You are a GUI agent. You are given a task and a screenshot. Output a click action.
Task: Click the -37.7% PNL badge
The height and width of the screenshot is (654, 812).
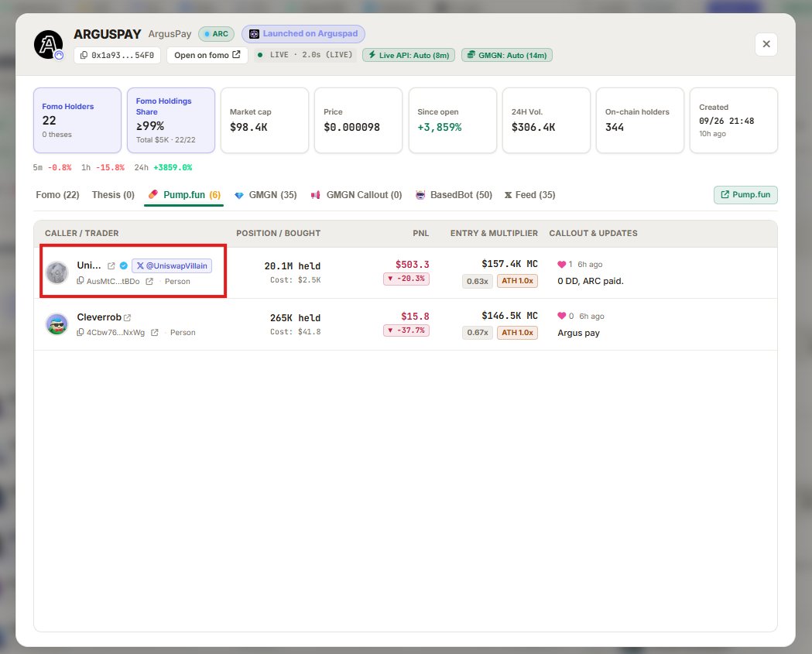pyautogui.click(x=406, y=330)
